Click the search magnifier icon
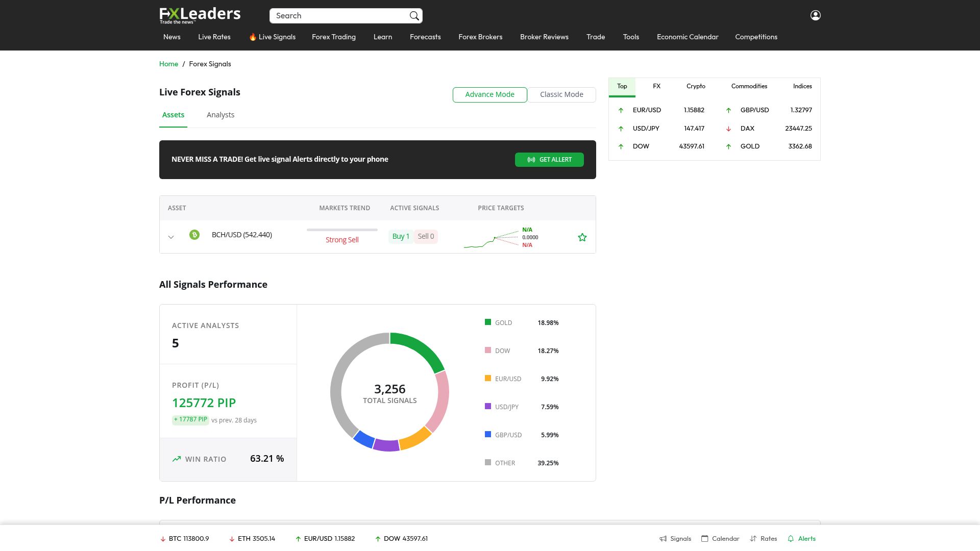 414,16
